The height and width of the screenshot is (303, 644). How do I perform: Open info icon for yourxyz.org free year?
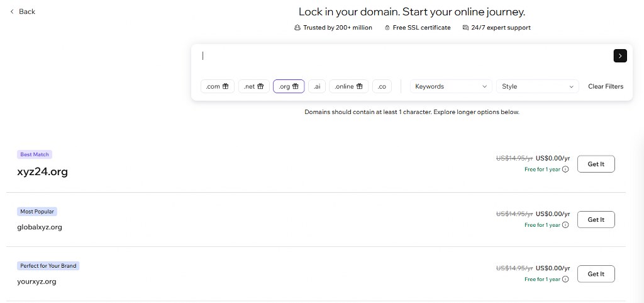coord(565,279)
